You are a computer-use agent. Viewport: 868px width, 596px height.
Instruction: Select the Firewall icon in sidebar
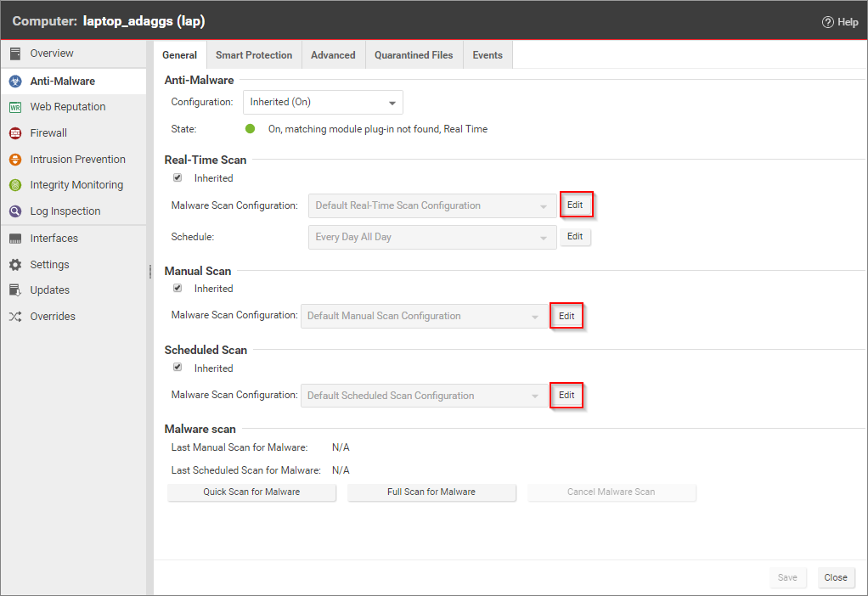coord(15,133)
